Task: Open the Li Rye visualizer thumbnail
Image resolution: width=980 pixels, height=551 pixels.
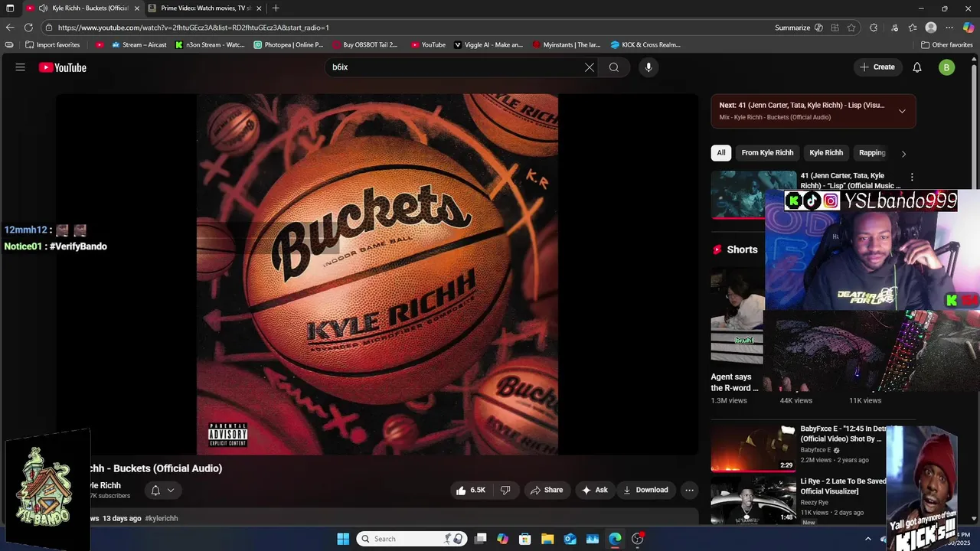Action: [753, 500]
